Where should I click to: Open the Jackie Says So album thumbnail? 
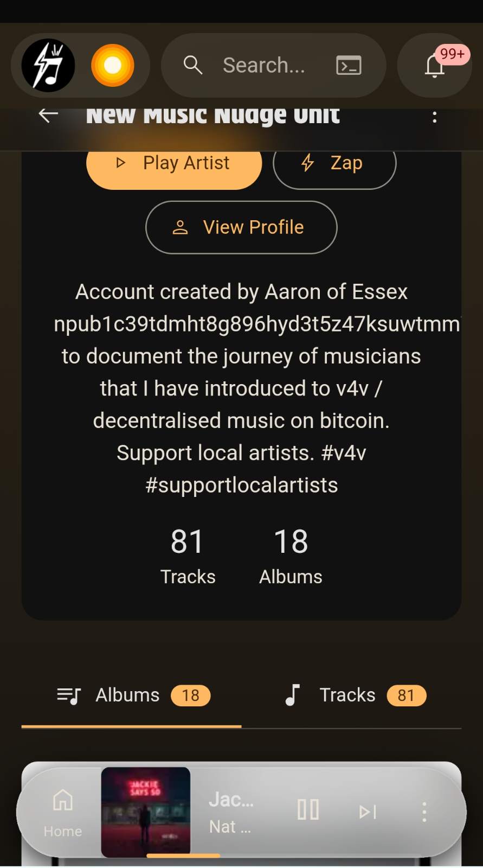point(145,810)
